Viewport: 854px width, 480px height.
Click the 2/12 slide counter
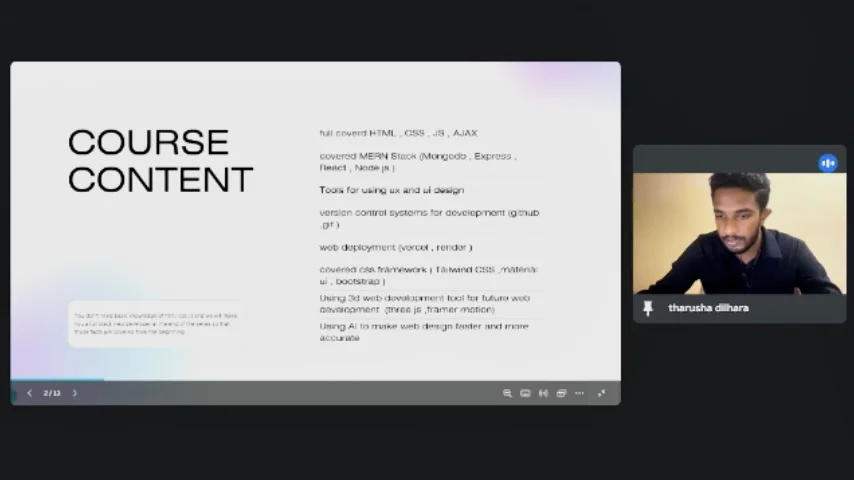(52, 393)
